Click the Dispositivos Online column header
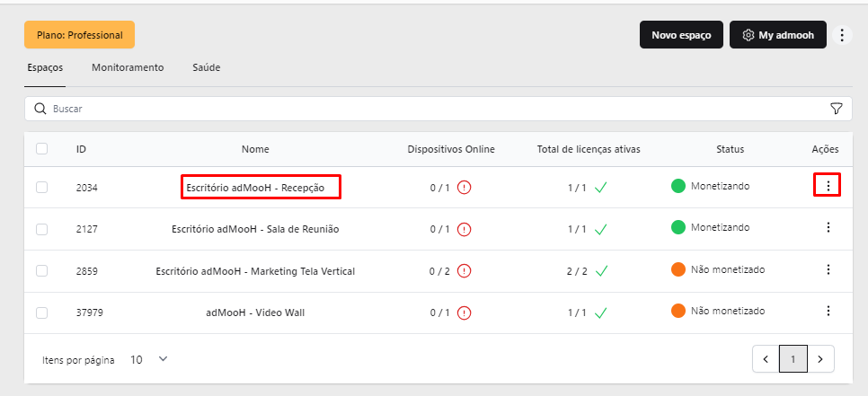868x396 pixels. pyautogui.click(x=451, y=149)
